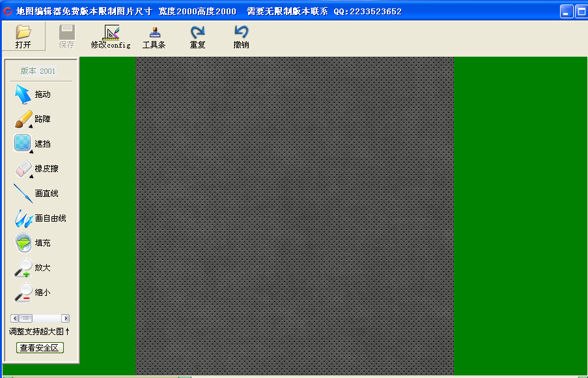Screen dimensions: 588x378
Task: Click the red app icon in title bar
Action: [8, 12]
